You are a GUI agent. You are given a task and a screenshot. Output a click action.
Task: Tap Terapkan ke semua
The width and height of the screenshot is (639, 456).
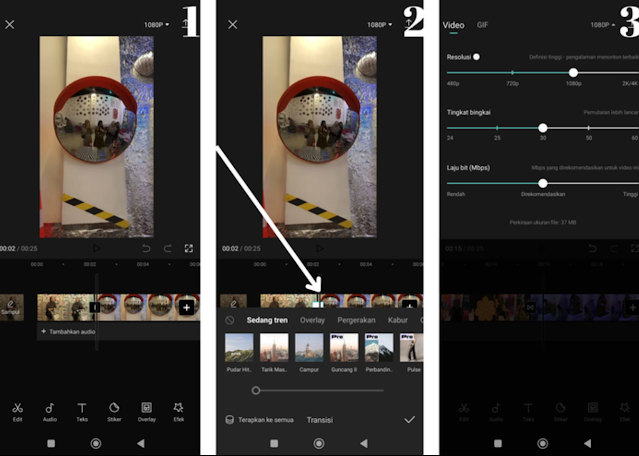pos(260,420)
